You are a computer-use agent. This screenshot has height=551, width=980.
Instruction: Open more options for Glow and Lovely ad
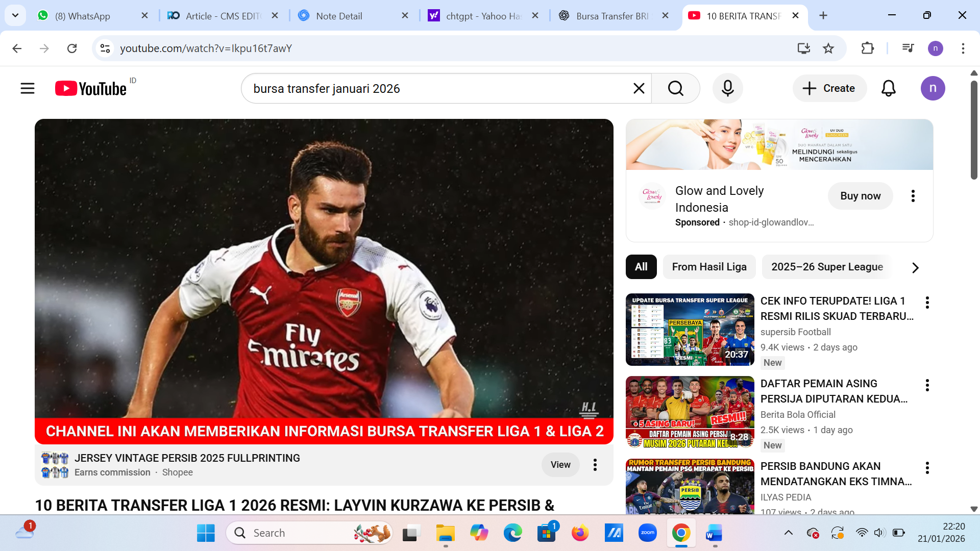(x=913, y=196)
